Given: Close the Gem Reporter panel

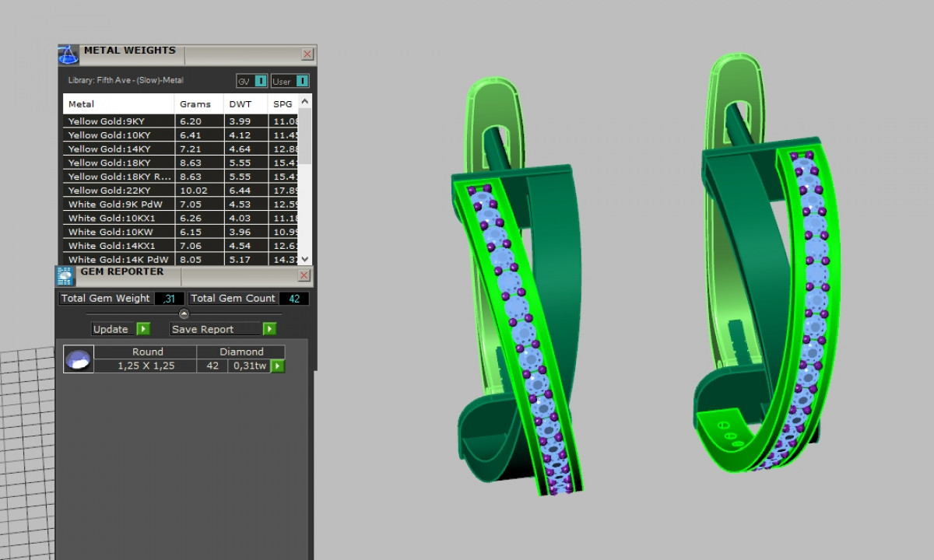Looking at the screenshot, I should [x=304, y=275].
